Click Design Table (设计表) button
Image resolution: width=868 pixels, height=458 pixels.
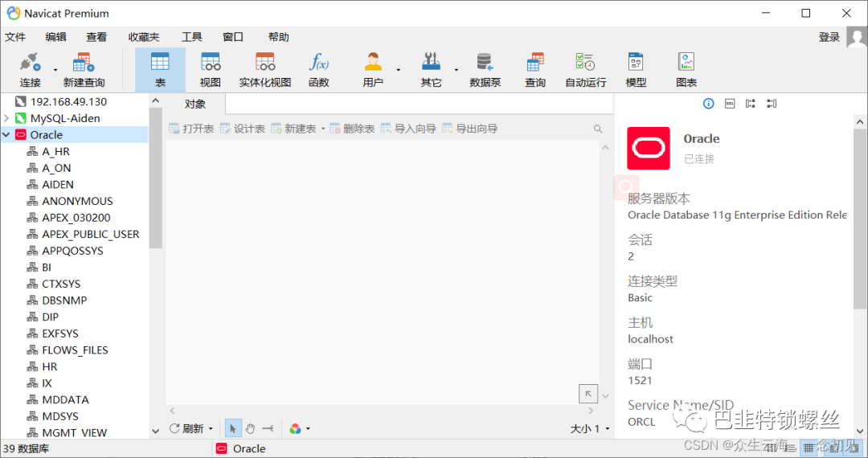pos(243,129)
